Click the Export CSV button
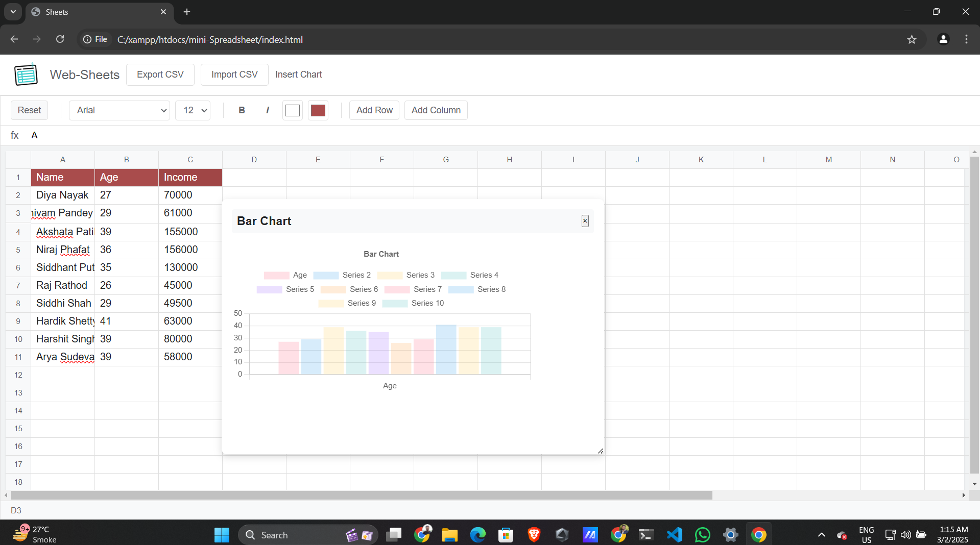The image size is (980, 545). (x=160, y=75)
